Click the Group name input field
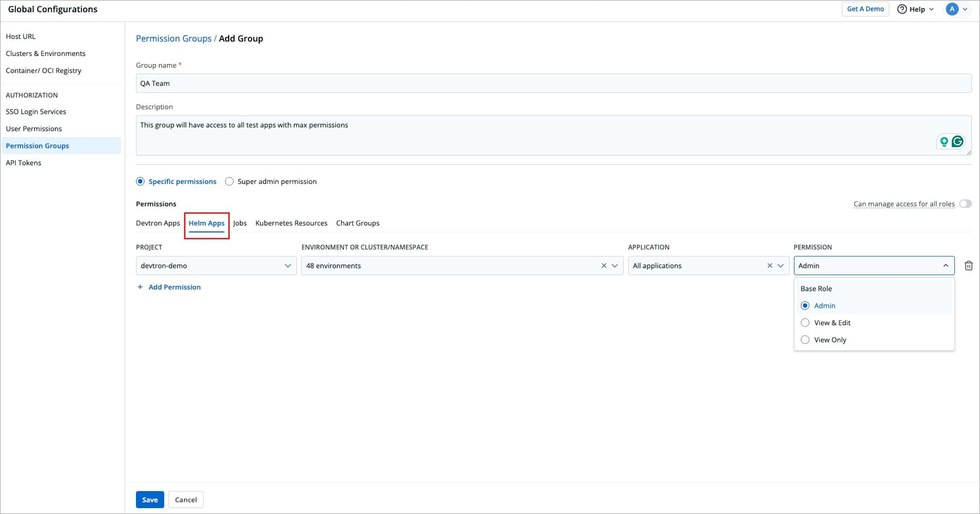This screenshot has height=514, width=980. pyautogui.click(x=553, y=83)
